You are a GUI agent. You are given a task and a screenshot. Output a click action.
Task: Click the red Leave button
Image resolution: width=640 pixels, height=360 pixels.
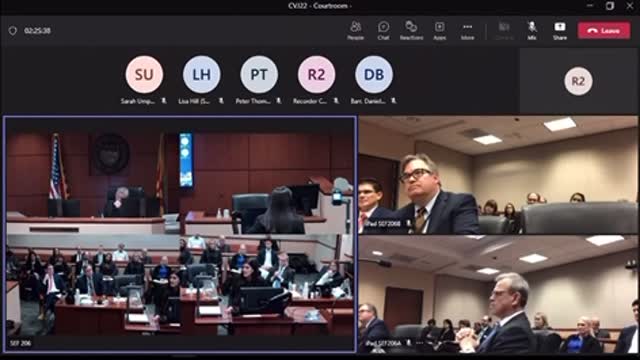604,31
